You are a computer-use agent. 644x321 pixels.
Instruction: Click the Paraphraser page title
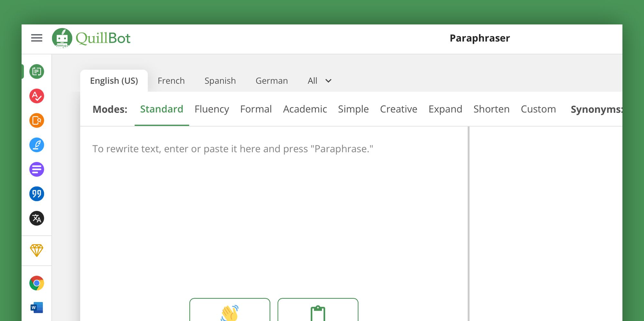click(480, 38)
